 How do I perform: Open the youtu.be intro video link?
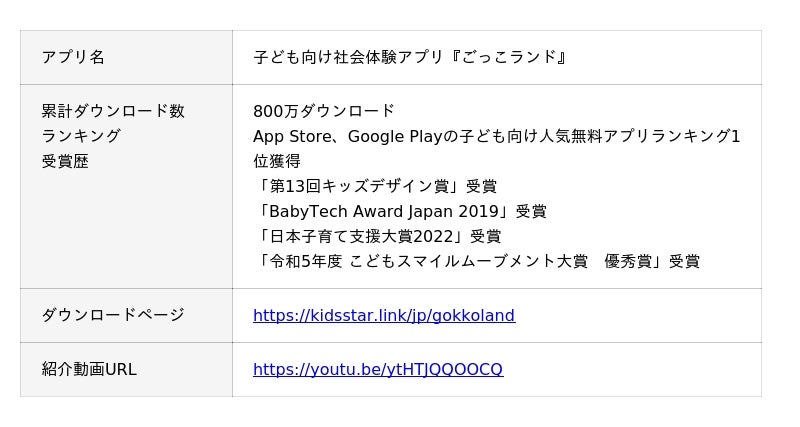(378, 370)
